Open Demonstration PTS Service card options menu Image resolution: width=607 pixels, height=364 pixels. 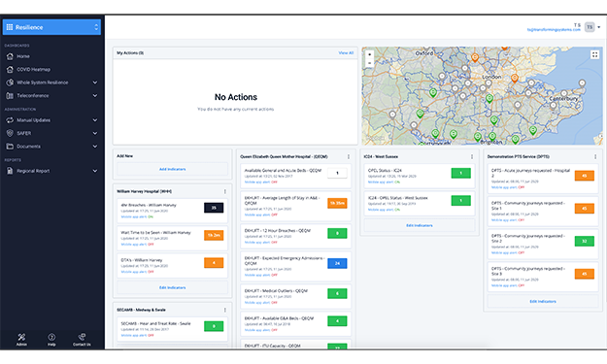(595, 156)
